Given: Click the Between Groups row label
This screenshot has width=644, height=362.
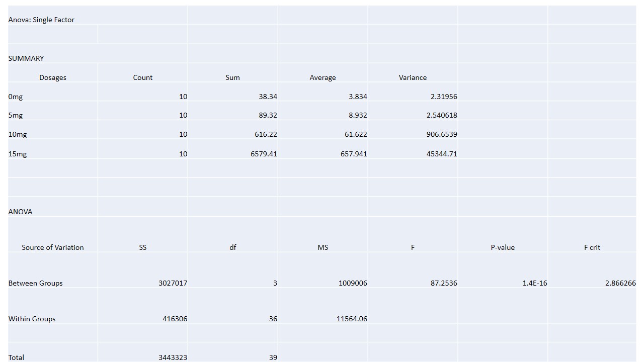Looking at the screenshot, I should tap(36, 283).
